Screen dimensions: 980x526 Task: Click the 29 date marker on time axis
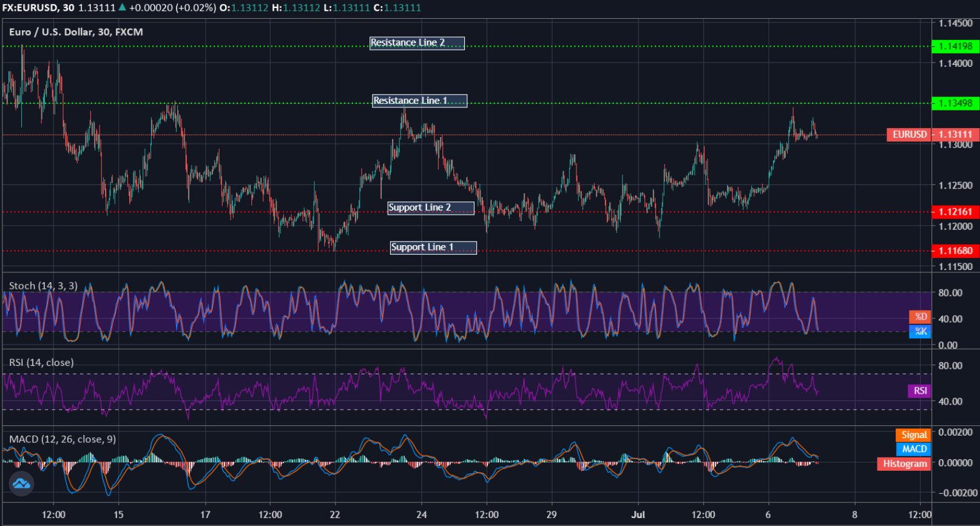click(552, 514)
